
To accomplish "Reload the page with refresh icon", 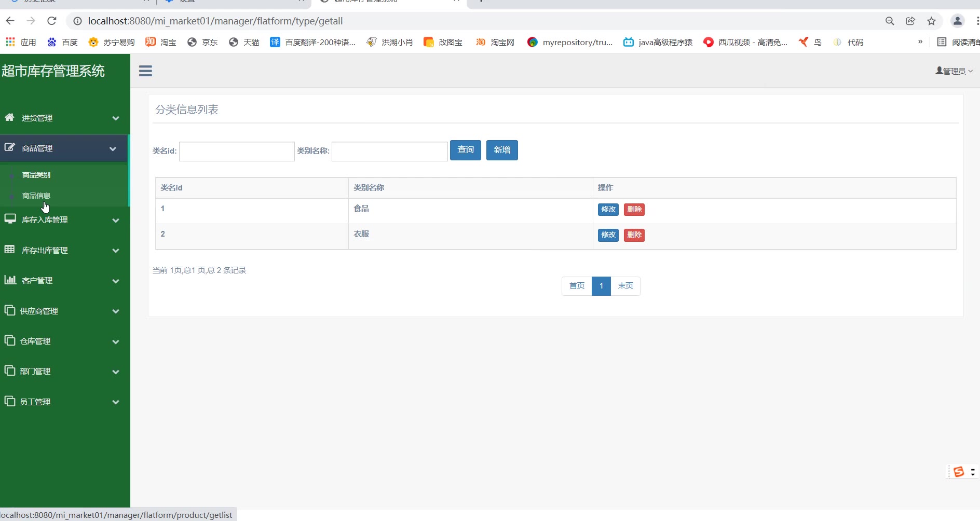I will point(51,21).
